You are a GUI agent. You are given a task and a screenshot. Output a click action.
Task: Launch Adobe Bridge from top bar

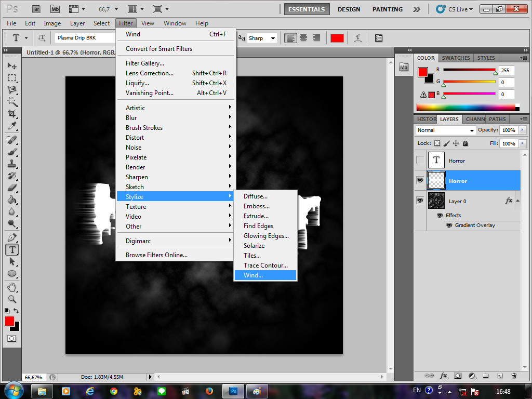tap(36, 9)
